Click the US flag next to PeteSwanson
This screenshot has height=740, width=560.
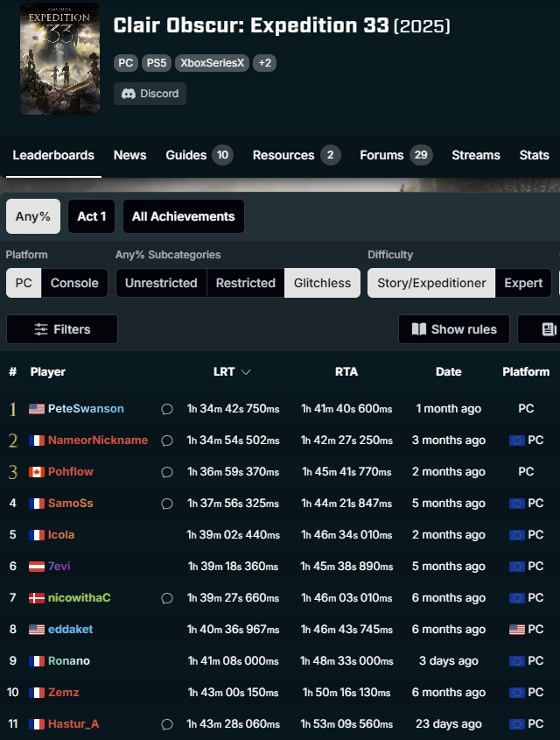tap(37, 409)
